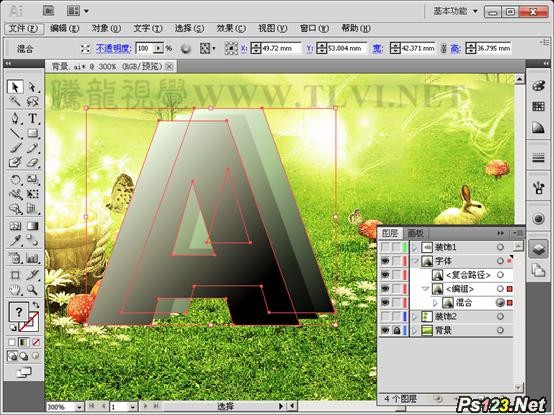Hide the 背景 layer eye
The width and height of the screenshot is (554, 415).
coord(385,331)
